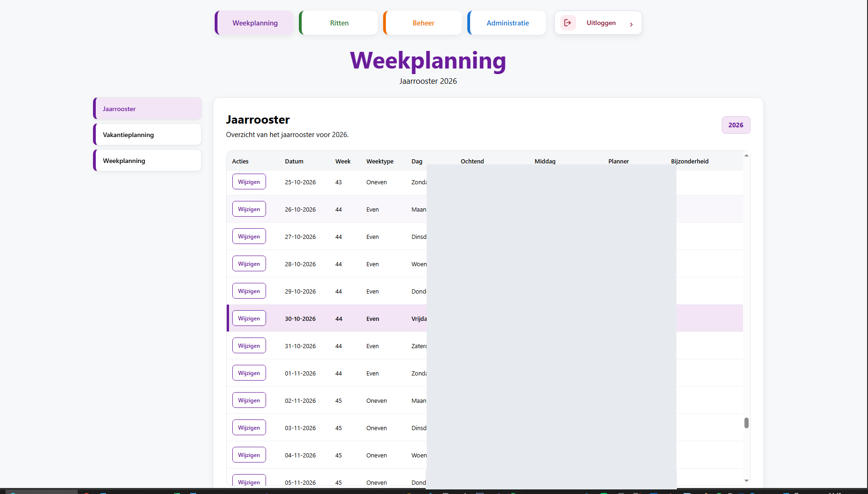Image resolution: width=868 pixels, height=494 pixels.
Task: Click the week number 43 cell
Action: [339, 182]
